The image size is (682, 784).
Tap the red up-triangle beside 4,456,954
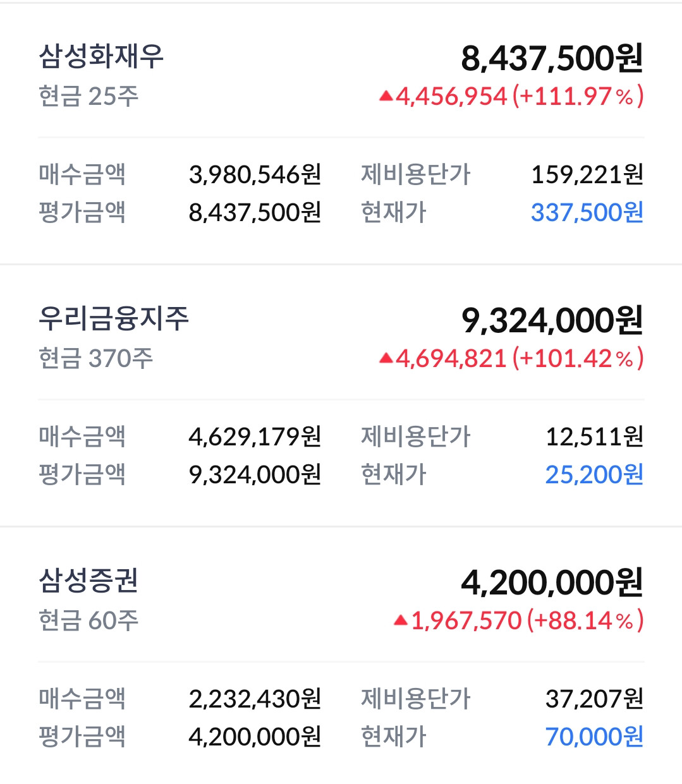(386, 96)
